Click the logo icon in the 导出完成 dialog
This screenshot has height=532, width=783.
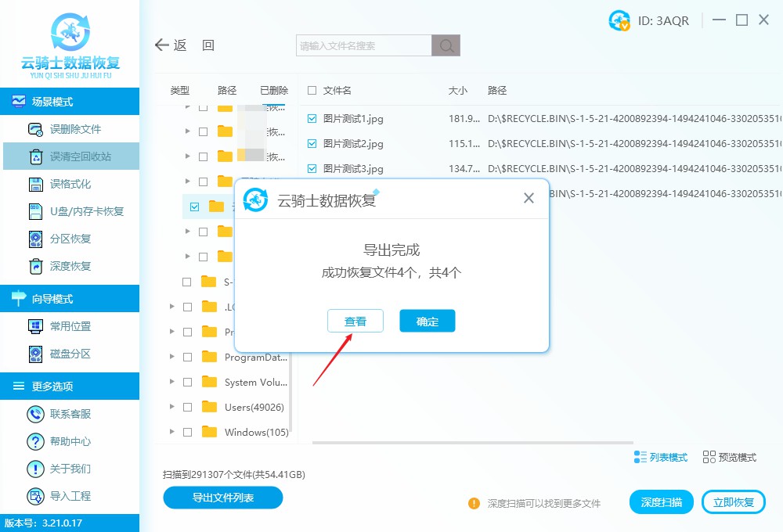tap(256, 199)
